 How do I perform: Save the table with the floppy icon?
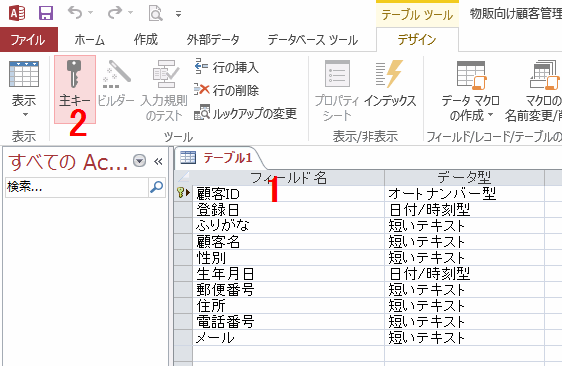tap(46, 13)
